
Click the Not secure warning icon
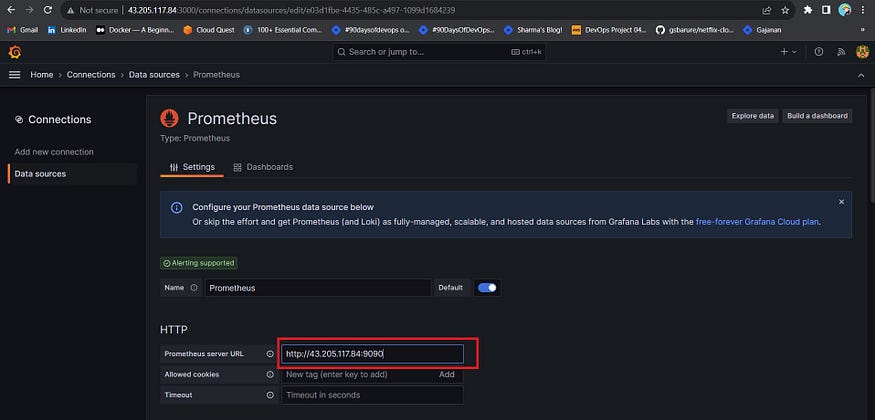pyautogui.click(x=71, y=10)
